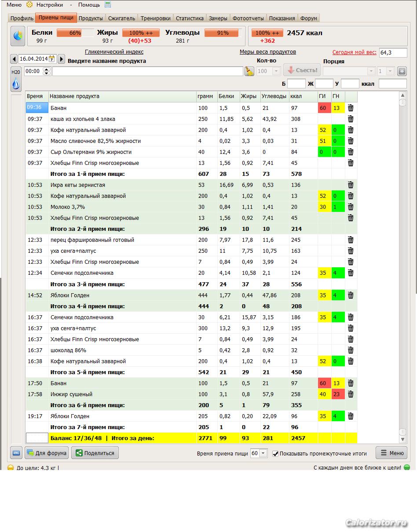This screenshot has width=417, height=532.
Task: Open the Время приема пищи dropdown
Action: pyautogui.click(x=263, y=453)
